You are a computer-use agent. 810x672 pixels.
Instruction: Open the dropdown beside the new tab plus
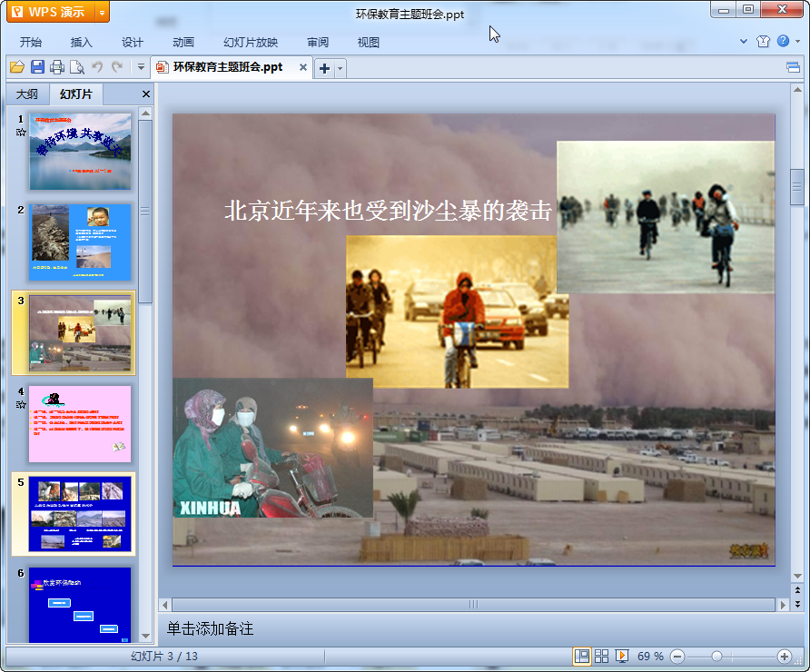341,68
